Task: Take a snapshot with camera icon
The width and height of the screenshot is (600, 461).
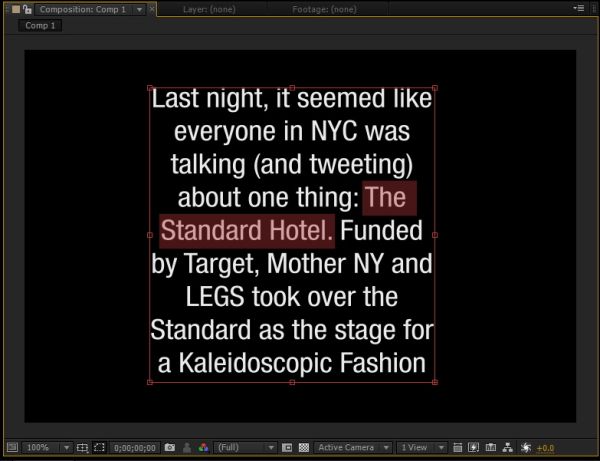Action: coord(170,447)
